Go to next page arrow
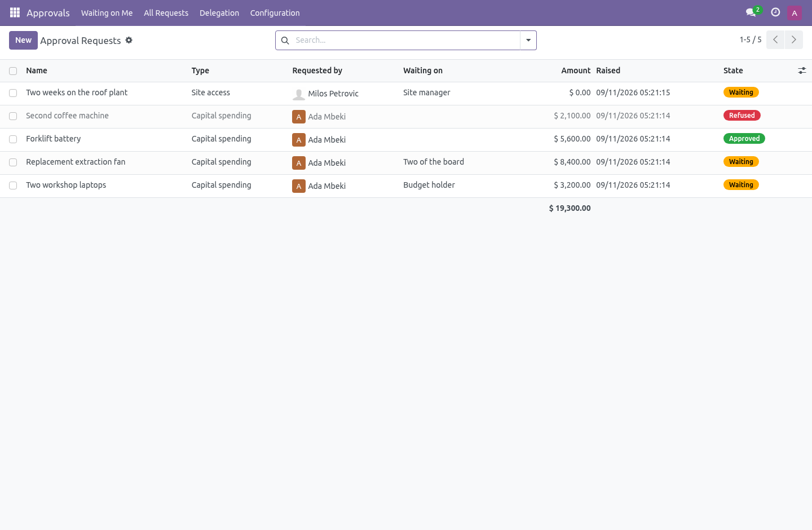 pyautogui.click(x=794, y=40)
